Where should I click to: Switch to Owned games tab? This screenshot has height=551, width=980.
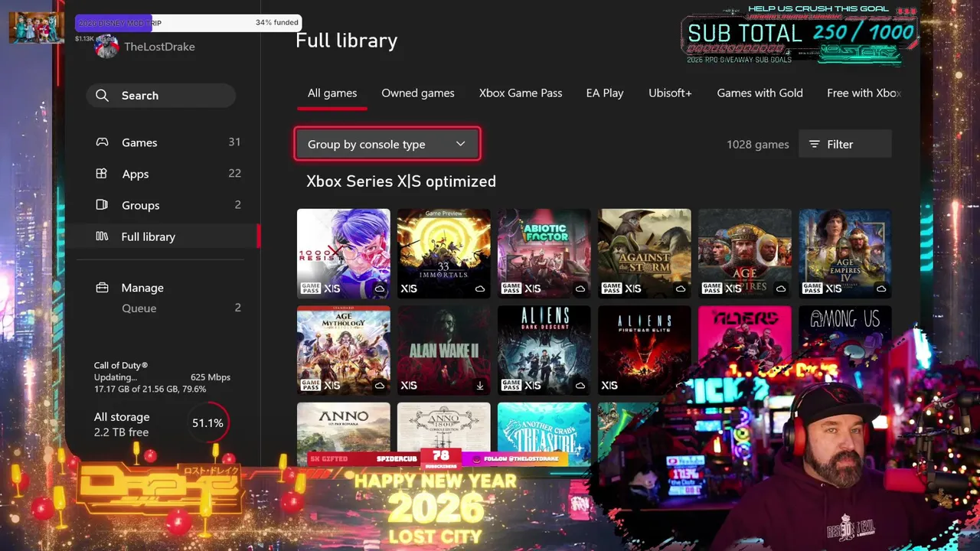point(418,93)
